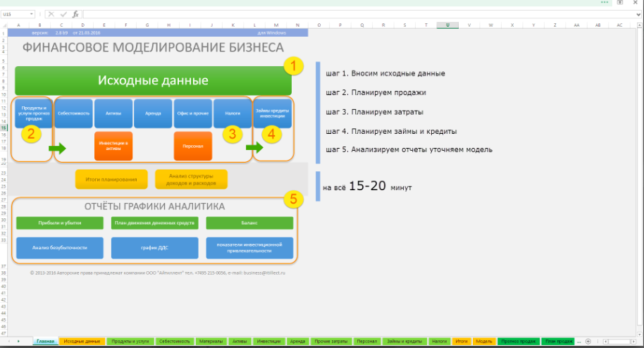
Task: Click the Cancel entry X icon
Action: tap(51, 14)
